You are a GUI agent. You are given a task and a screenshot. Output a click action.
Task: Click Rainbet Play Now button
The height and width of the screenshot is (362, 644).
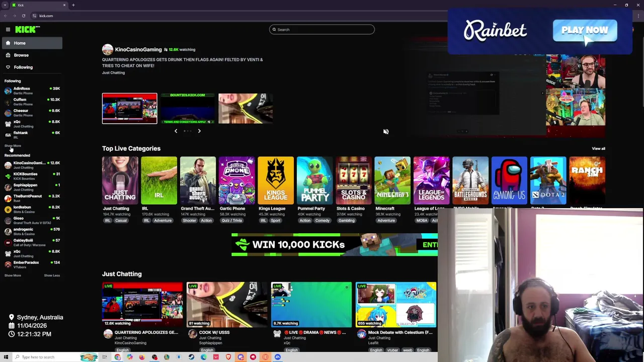pyautogui.click(x=585, y=31)
